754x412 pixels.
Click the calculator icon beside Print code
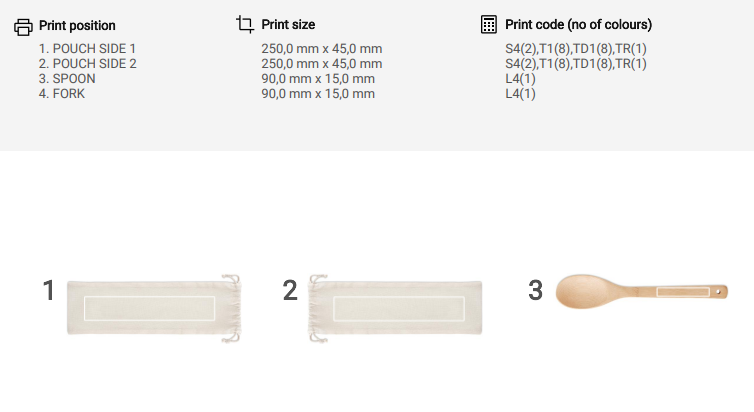click(489, 24)
